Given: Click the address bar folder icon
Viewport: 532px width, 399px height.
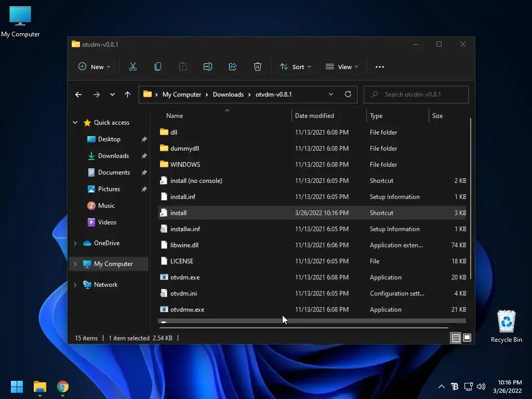Looking at the screenshot, I should tap(147, 94).
